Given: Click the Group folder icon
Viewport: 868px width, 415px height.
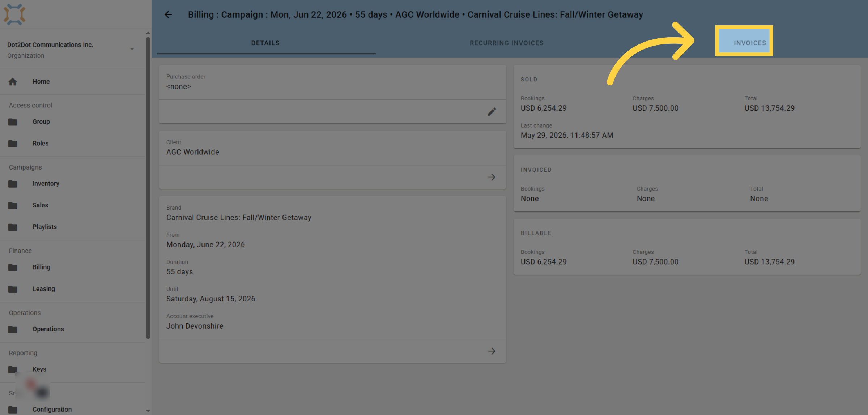Looking at the screenshot, I should tap(13, 122).
